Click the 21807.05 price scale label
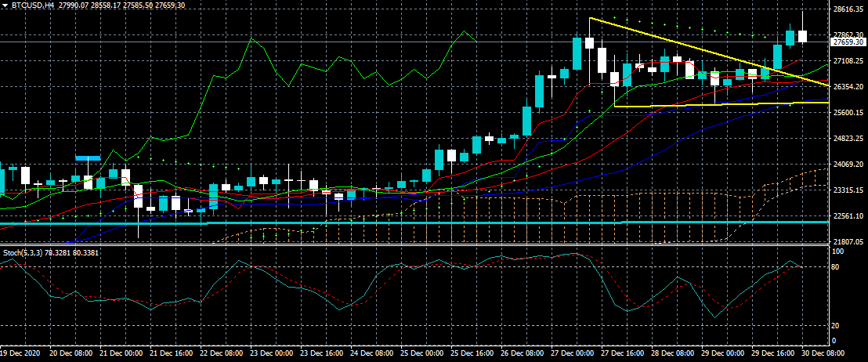The image size is (868, 362). 848,241
